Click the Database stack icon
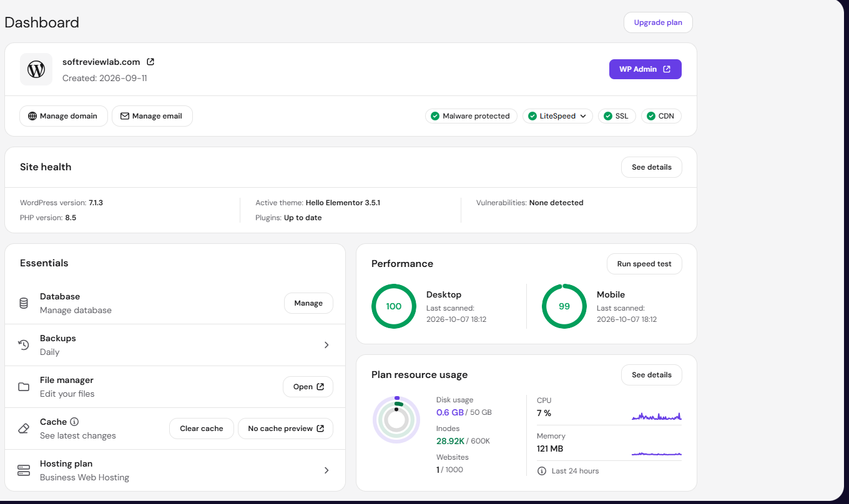The height and width of the screenshot is (504, 849). pyautogui.click(x=24, y=303)
